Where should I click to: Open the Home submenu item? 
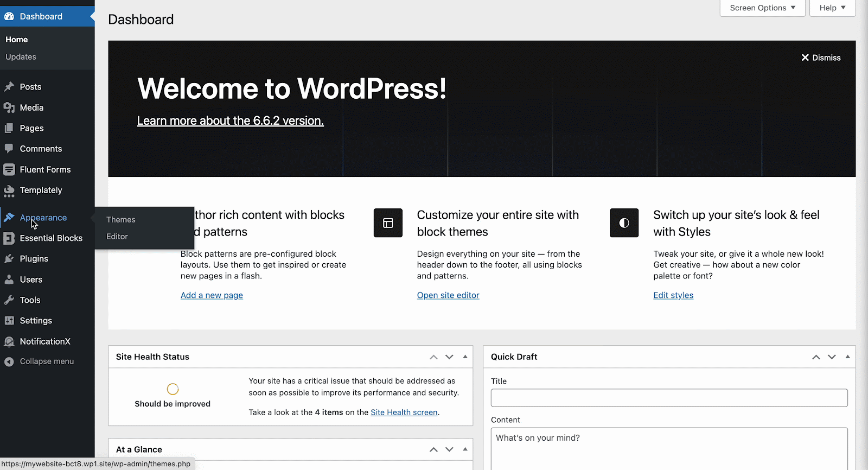click(x=16, y=40)
